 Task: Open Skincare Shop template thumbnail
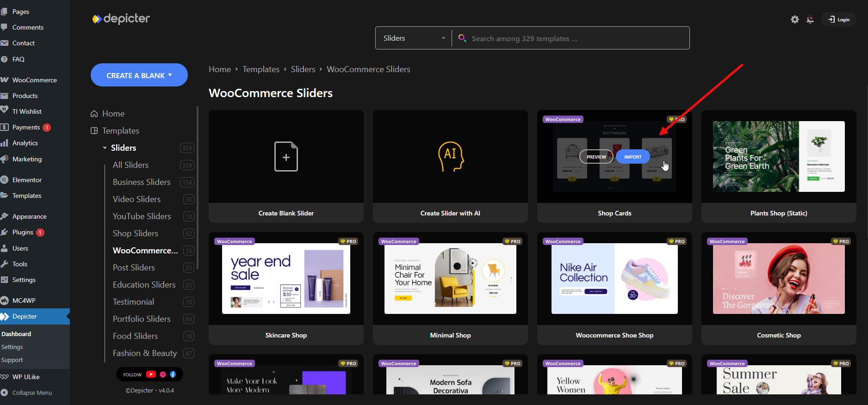pos(286,278)
